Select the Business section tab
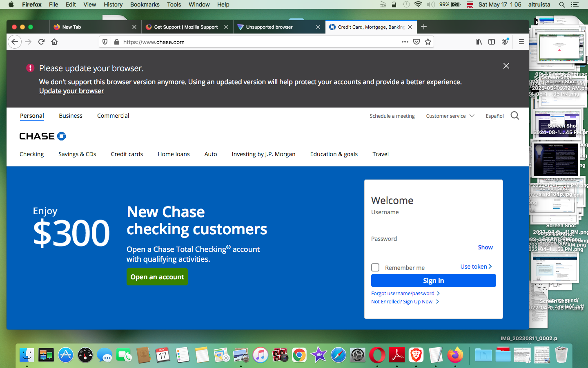The width and height of the screenshot is (588, 368). pyautogui.click(x=71, y=116)
